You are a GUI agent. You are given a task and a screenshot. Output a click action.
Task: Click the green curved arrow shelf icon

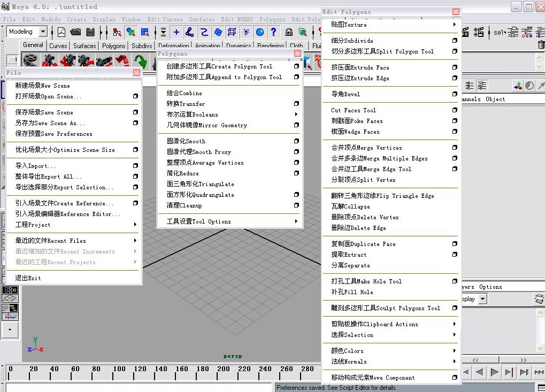click(x=141, y=61)
